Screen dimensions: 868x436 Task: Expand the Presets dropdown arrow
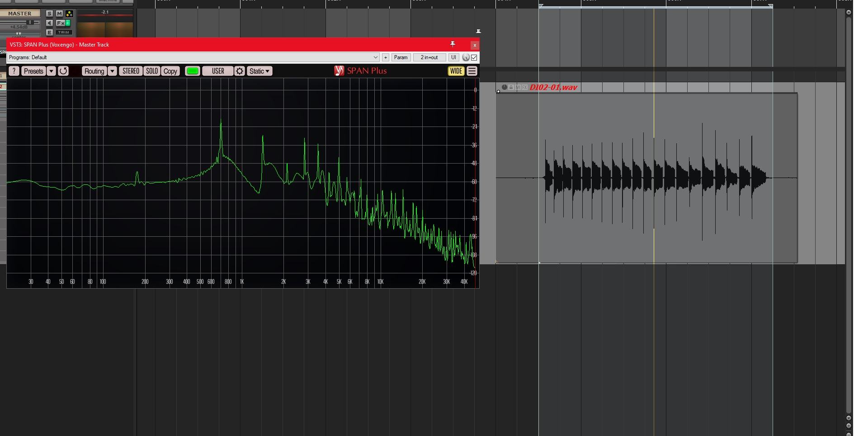(51, 71)
